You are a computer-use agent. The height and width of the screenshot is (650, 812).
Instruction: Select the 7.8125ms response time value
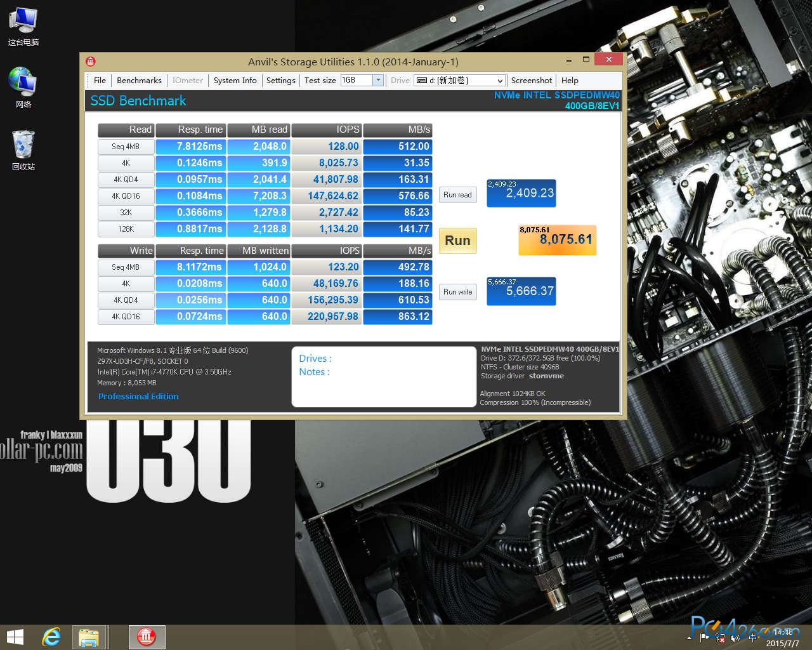(191, 147)
